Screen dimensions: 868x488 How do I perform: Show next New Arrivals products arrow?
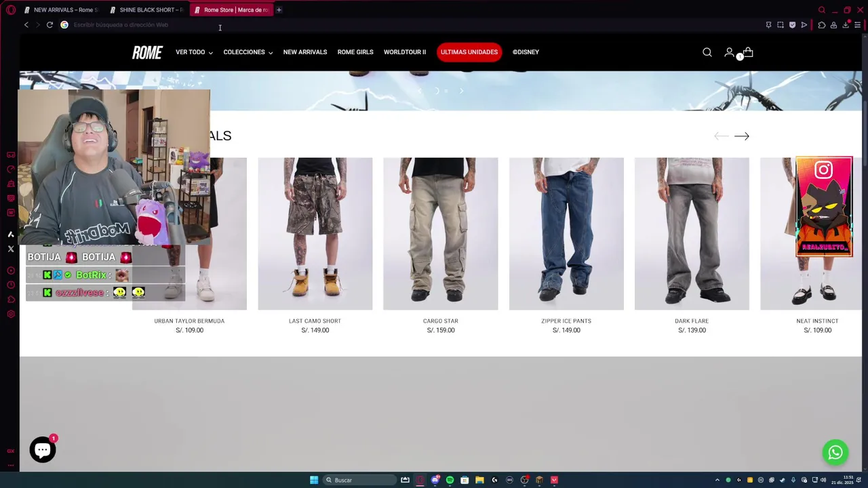742,136
